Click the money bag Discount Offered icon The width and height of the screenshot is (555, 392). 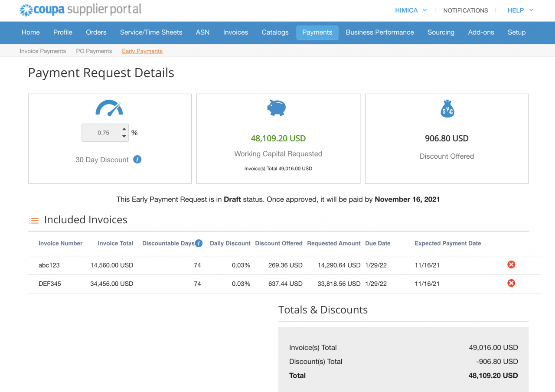click(447, 108)
